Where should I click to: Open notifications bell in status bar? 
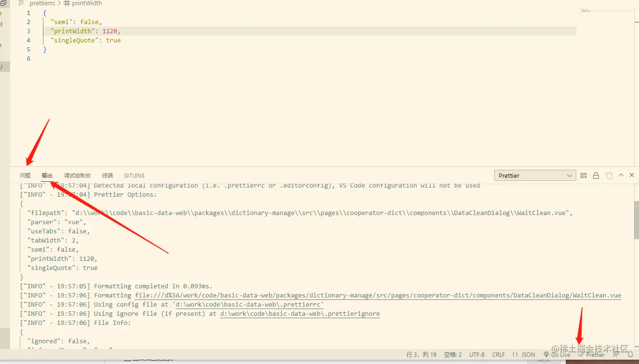(x=630, y=355)
